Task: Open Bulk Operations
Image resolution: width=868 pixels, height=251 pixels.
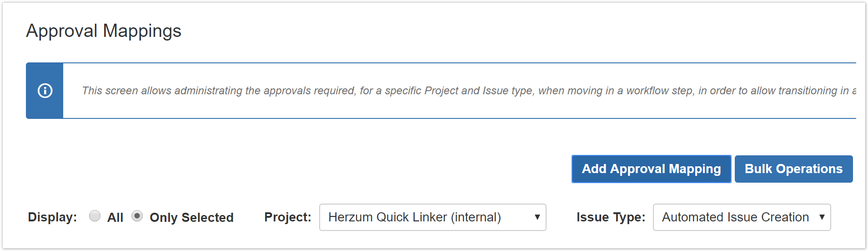Action: tap(793, 169)
